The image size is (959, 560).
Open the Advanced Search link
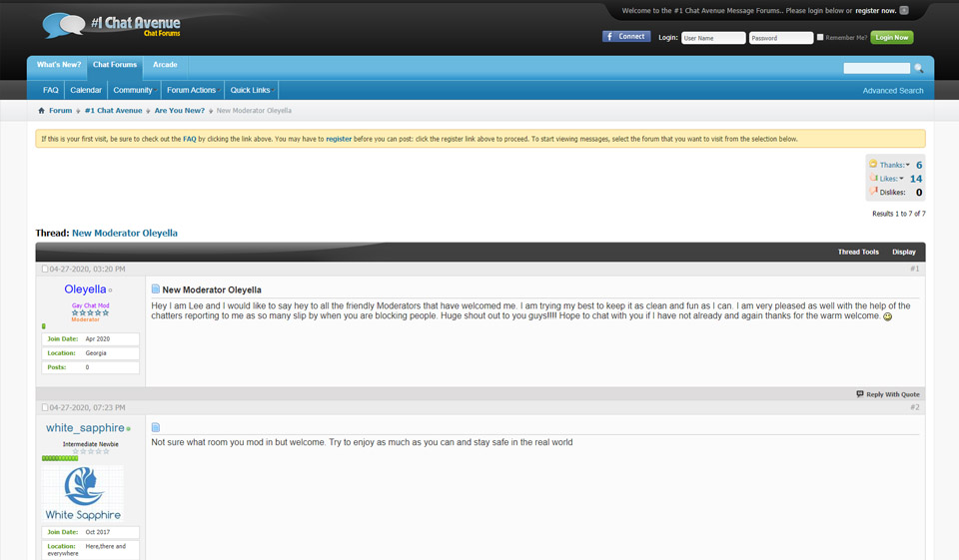(x=893, y=91)
